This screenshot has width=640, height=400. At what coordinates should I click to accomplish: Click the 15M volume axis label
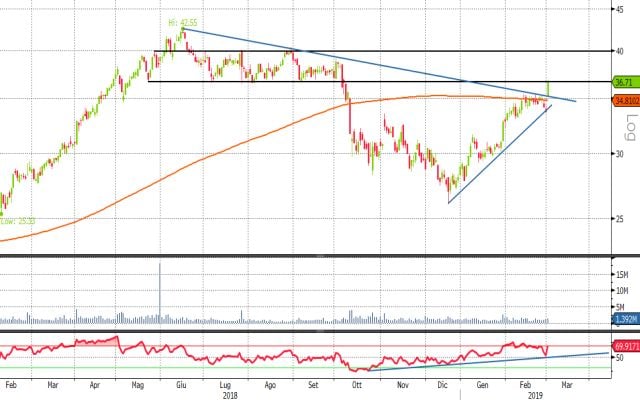(x=622, y=275)
